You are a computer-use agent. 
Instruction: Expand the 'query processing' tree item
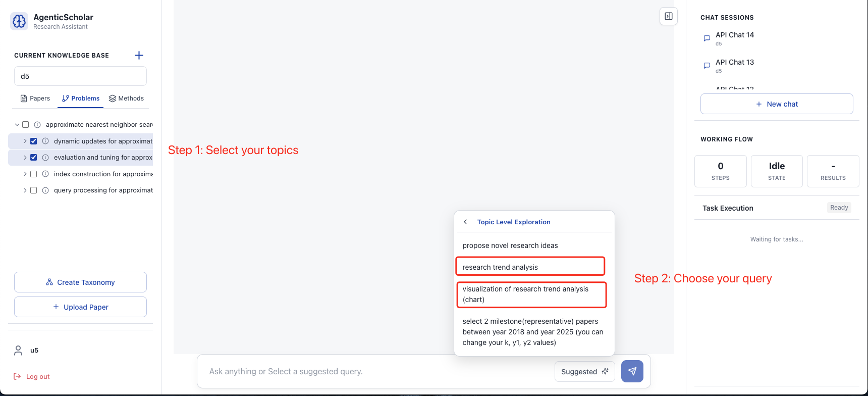coord(25,190)
